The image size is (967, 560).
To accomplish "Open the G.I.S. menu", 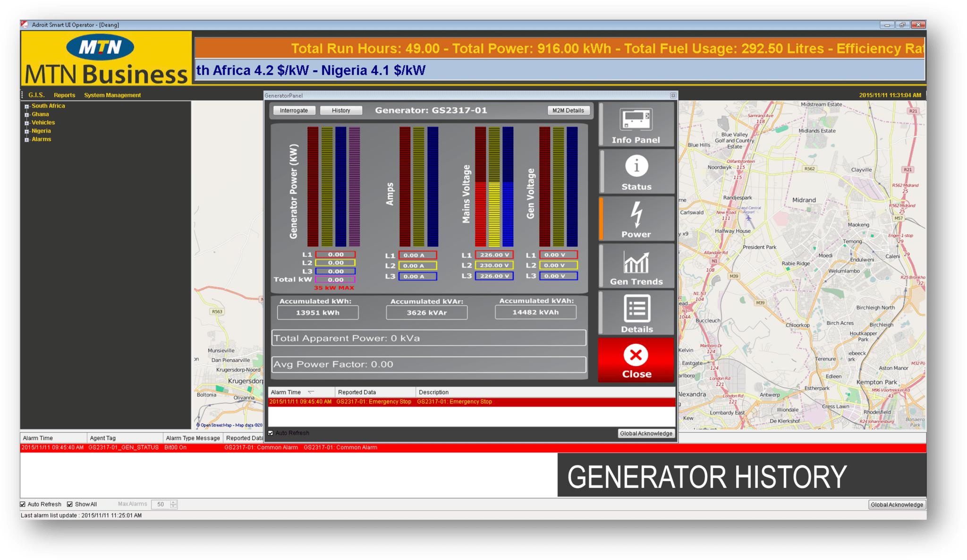I will click(x=36, y=95).
